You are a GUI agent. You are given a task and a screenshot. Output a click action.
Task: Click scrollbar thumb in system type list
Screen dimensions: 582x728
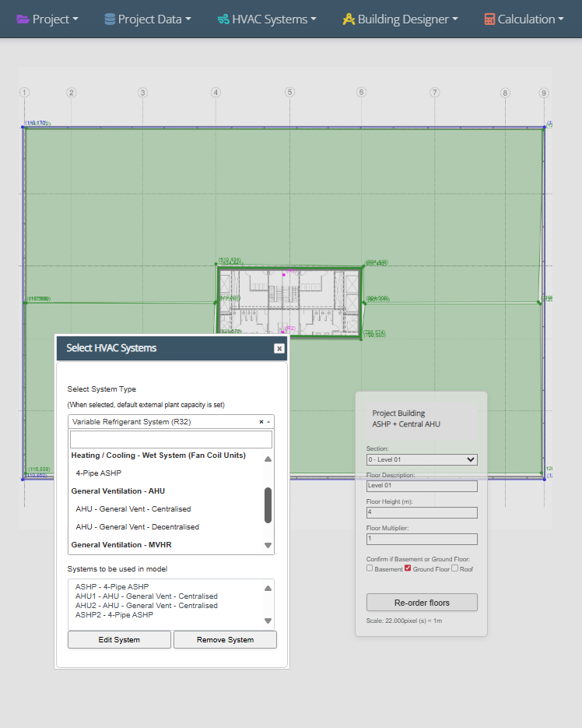click(x=268, y=505)
